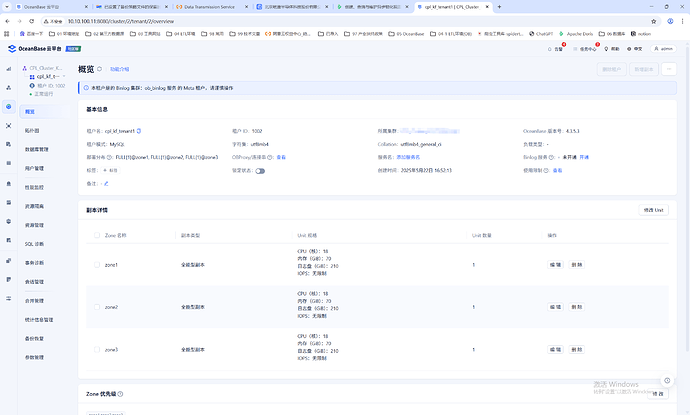690x415 pixels.
Task: Go to SQL 诊断 in the sidebar
Action: click(33, 244)
